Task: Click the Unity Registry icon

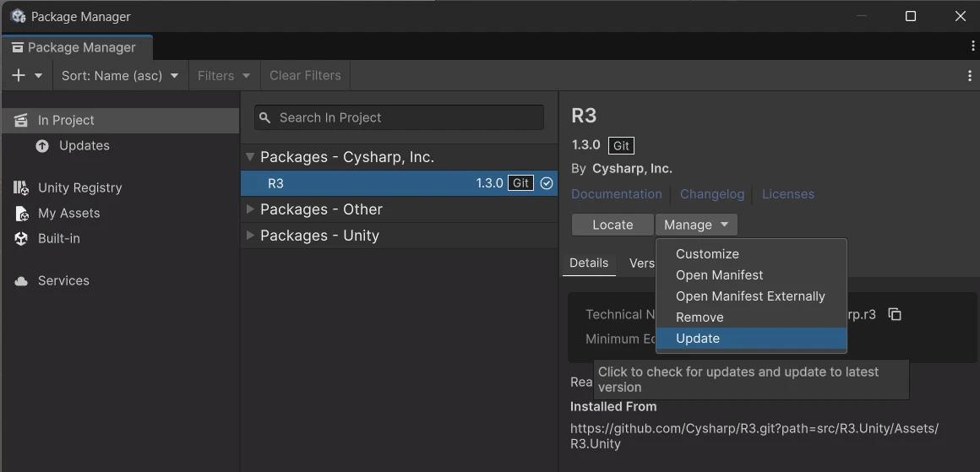Action: tap(20, 188)
